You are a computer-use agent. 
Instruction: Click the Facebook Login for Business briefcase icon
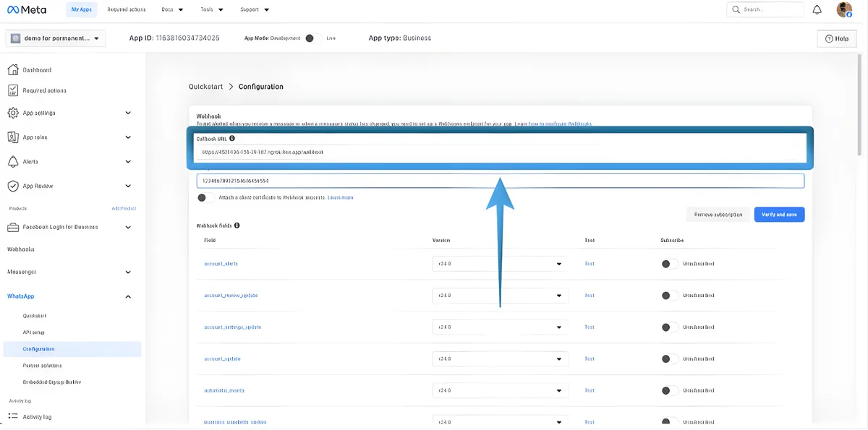(12, 227)
